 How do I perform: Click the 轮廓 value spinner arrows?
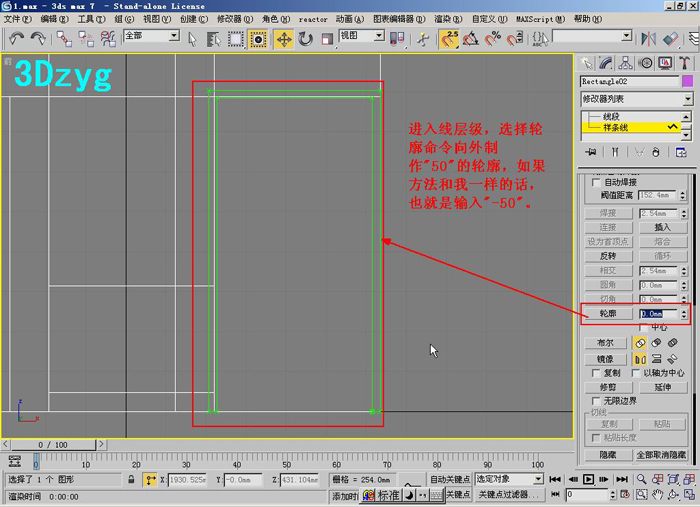[x=683, y=314]
